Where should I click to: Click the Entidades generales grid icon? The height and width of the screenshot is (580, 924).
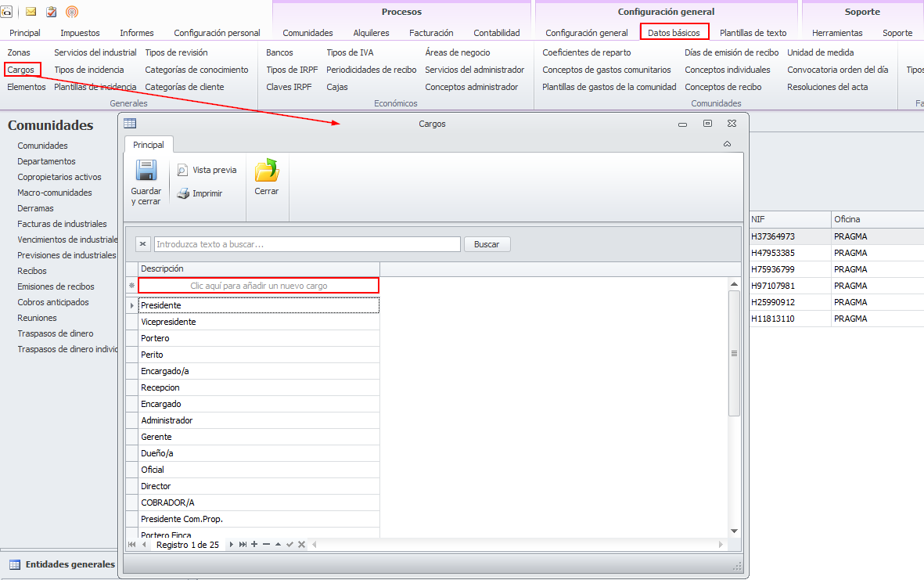click(x=15, y=564)
